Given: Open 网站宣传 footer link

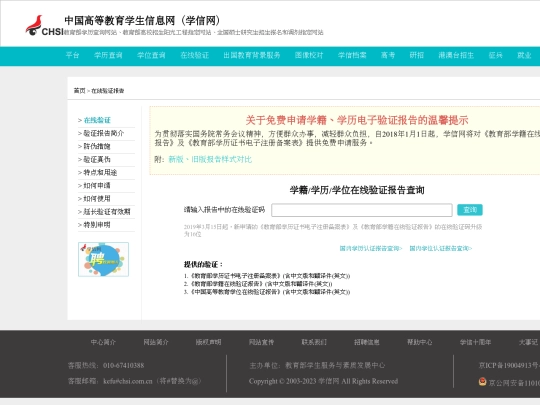Looking at the screenshot, I should pos(261,342).
